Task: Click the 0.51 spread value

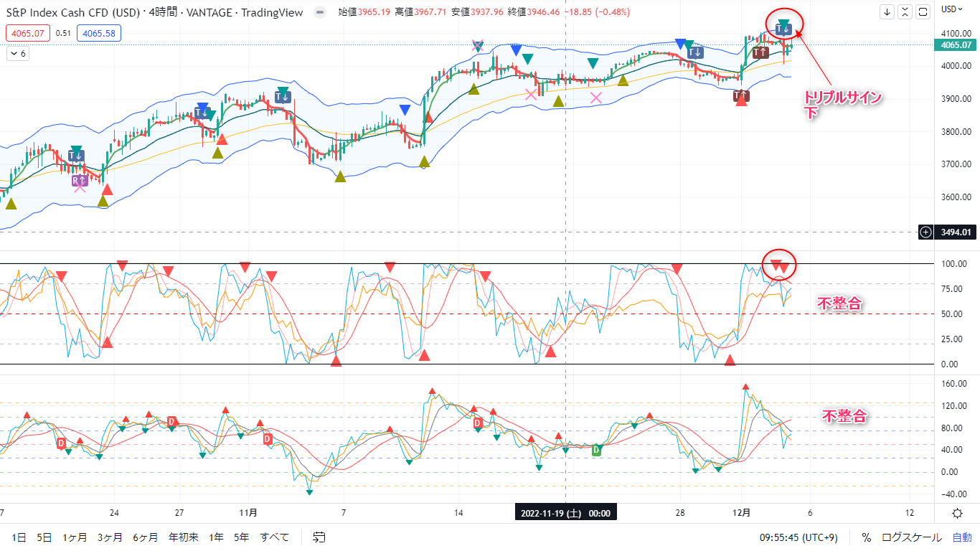Action: coord(63,33)
